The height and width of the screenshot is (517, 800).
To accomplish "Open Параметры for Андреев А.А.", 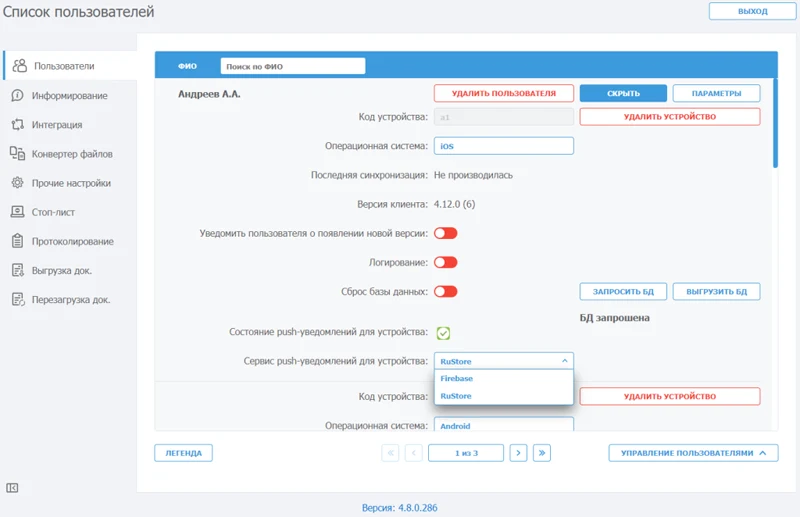I will click(x=716, y=93).
